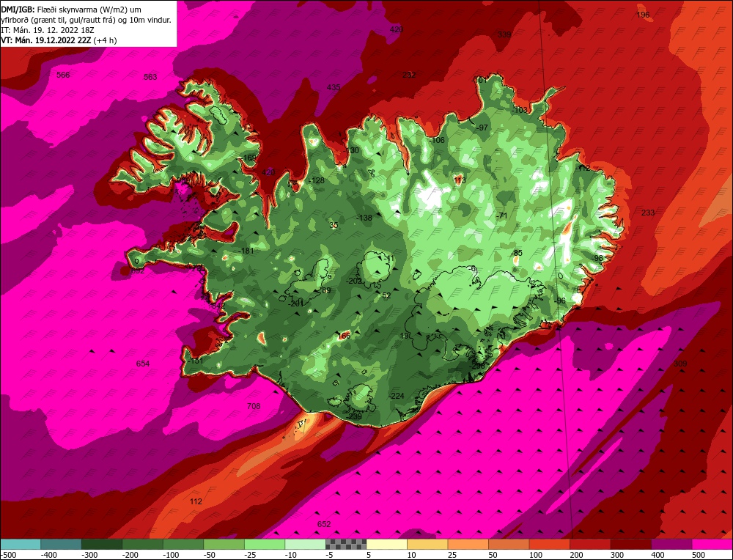Select the '309' value on the map
This screenshot has width=733, height=560.
[x=681, y=364]
